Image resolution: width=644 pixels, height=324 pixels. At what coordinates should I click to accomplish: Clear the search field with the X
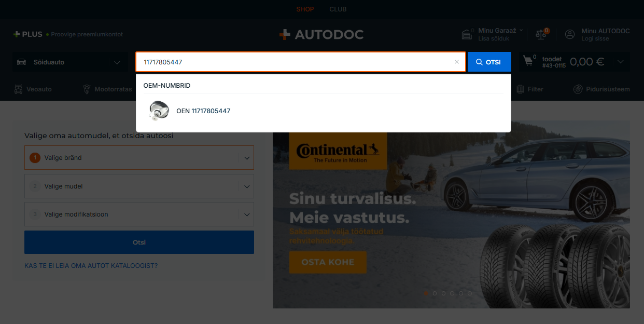click(x=457, y=62)
